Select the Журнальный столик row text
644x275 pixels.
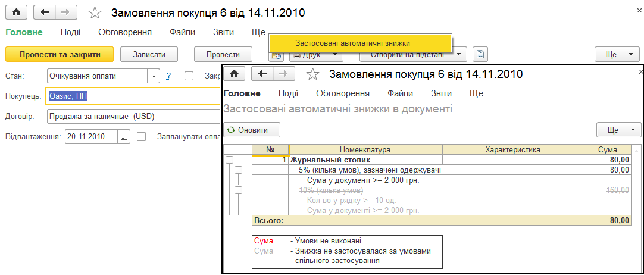(330, 160)
